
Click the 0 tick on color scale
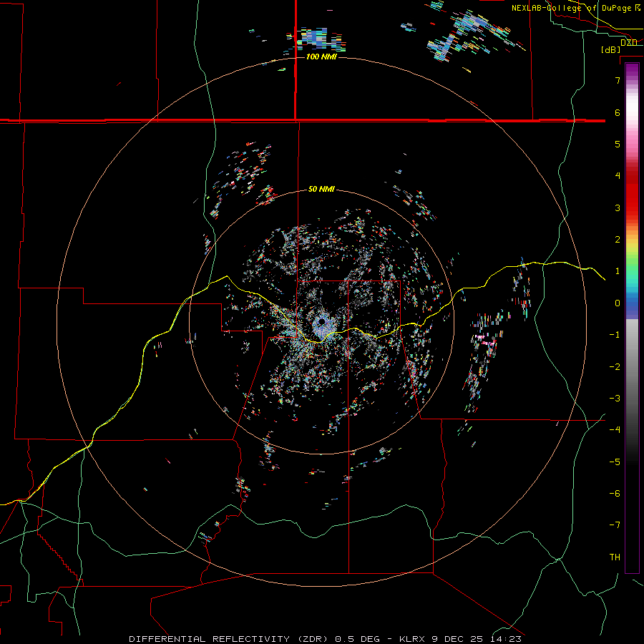coord(618,303)
